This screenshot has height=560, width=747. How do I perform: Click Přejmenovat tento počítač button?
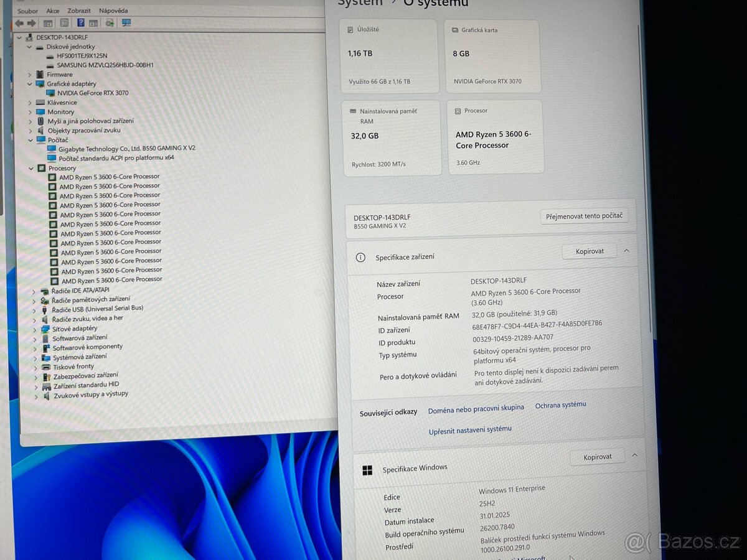coord(584,216)
